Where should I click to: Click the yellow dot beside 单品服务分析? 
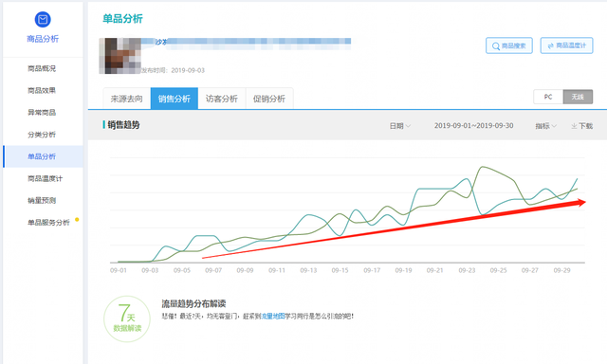pos(77,219)
